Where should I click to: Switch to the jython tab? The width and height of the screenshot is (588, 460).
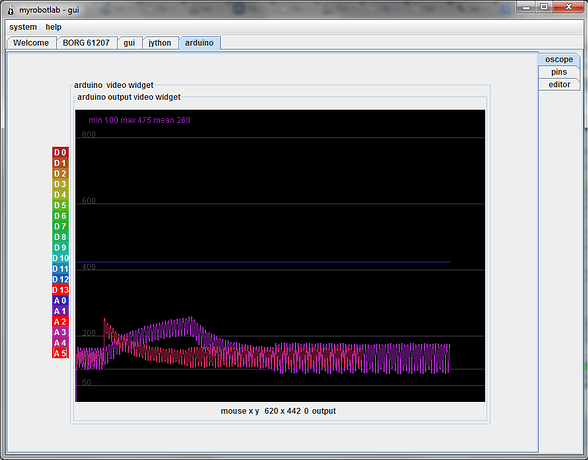160,43
